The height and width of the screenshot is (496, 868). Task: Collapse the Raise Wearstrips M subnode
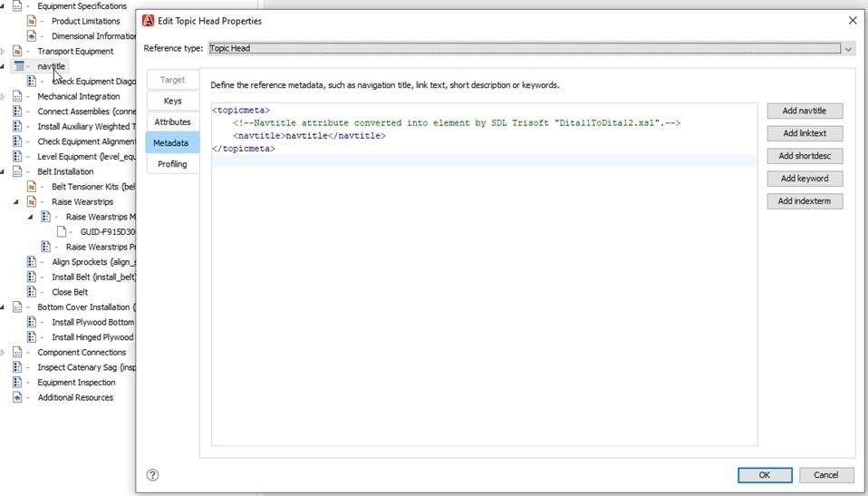pos(31,218)
